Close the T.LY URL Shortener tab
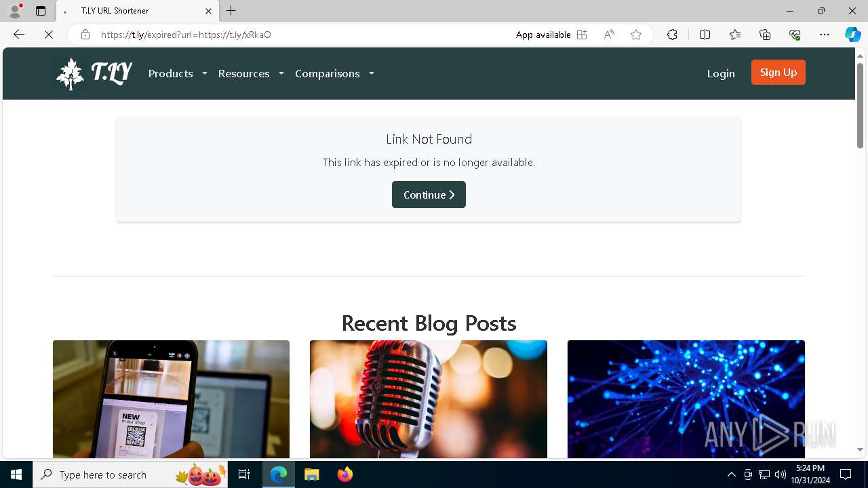This screenshot has width=868, height=488. [208, 11]
